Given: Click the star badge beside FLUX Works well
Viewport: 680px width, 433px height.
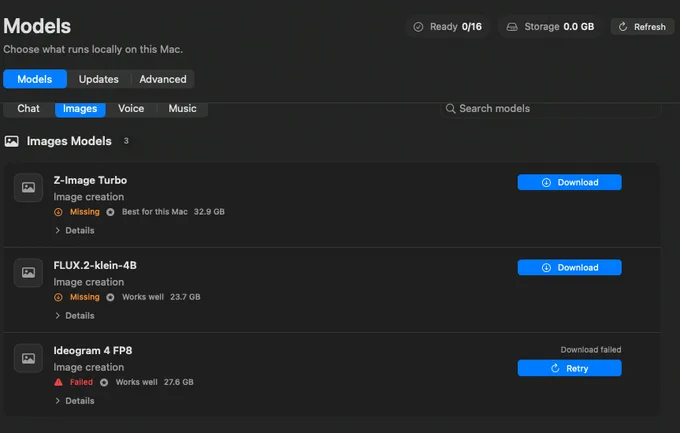Looking at the screenshot, I should tap(111, 297).
